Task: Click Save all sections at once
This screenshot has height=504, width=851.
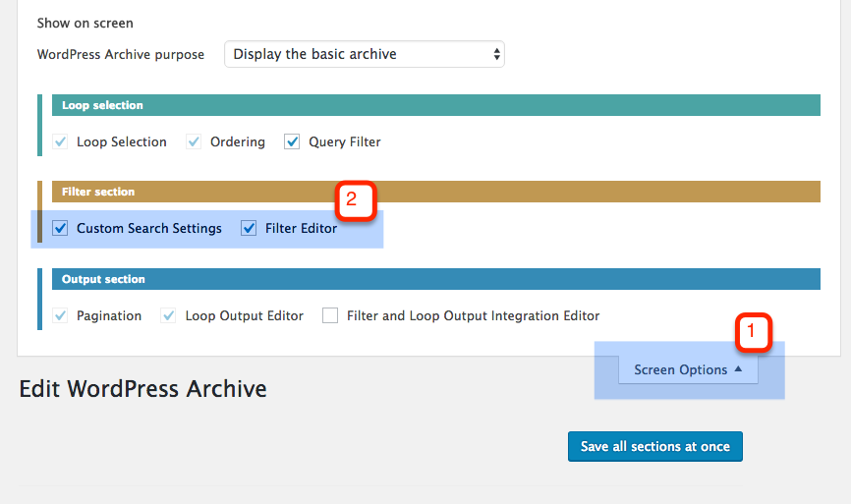Action: tap(655, 446)
